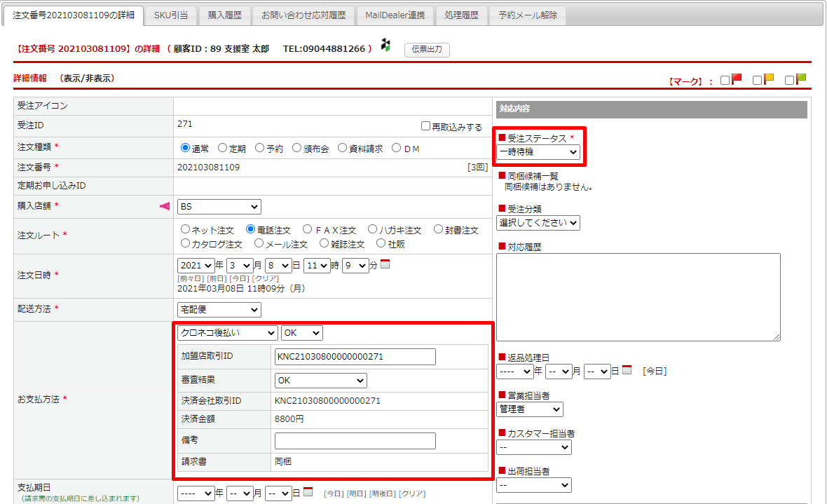Open the 購入履歴 tab

point(226,15)
